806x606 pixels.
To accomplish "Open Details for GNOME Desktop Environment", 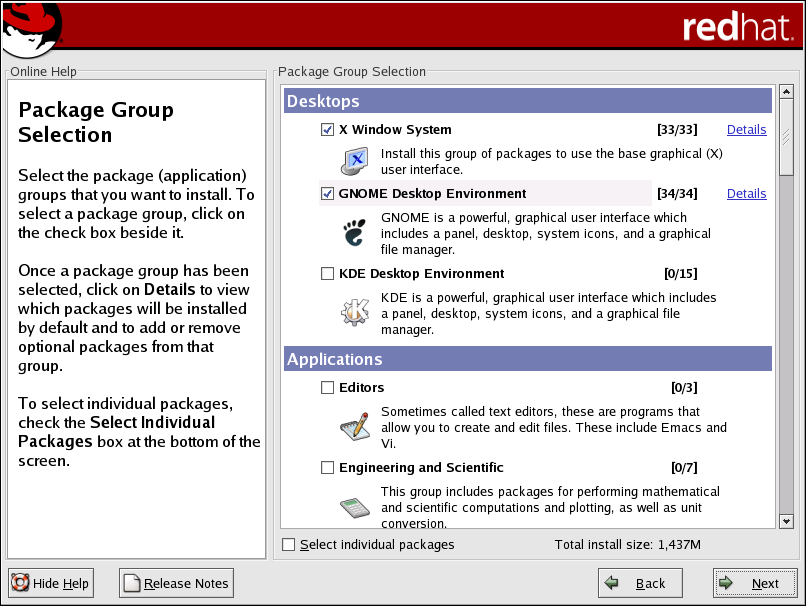I will tap(746, 194).
